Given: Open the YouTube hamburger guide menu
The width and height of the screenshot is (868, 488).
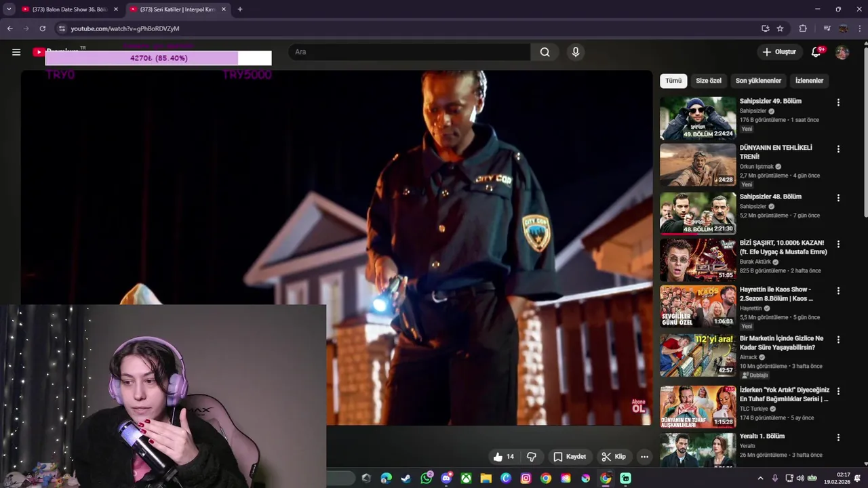Looking at the screenshot, I should [x=16, y=52].
